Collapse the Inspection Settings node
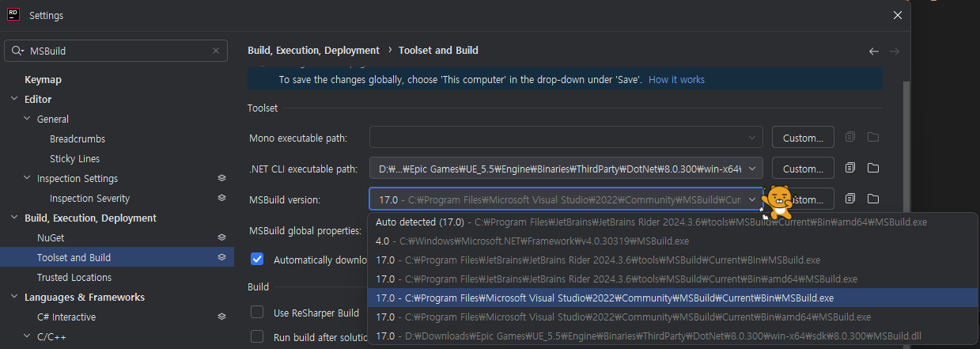Screen dimensions: 980x349 (27, 179)
